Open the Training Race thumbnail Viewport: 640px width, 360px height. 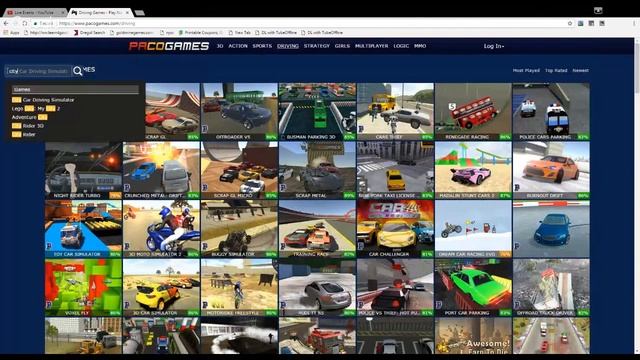point(317,229)
